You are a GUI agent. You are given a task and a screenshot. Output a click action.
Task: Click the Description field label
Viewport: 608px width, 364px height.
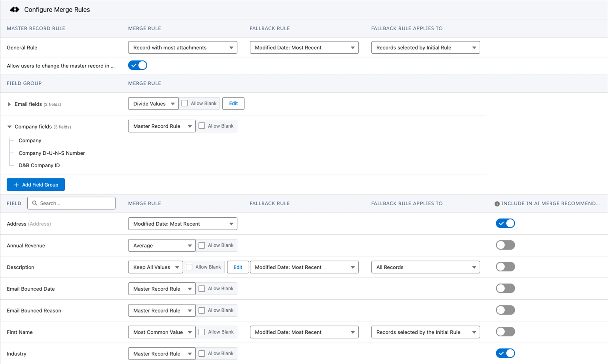[x=20, y=267]
